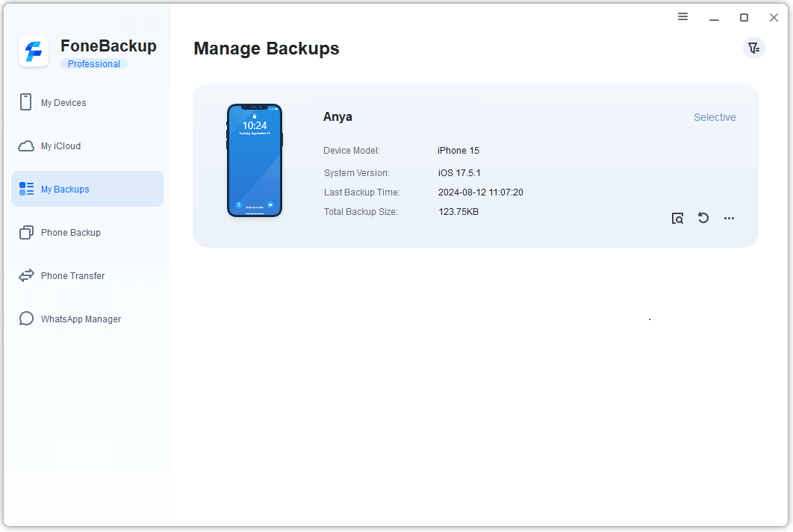Click the FoneBackup logo icon
This screenshot has height=532, width=793.
pyautogui.click(x=34, y=52)
